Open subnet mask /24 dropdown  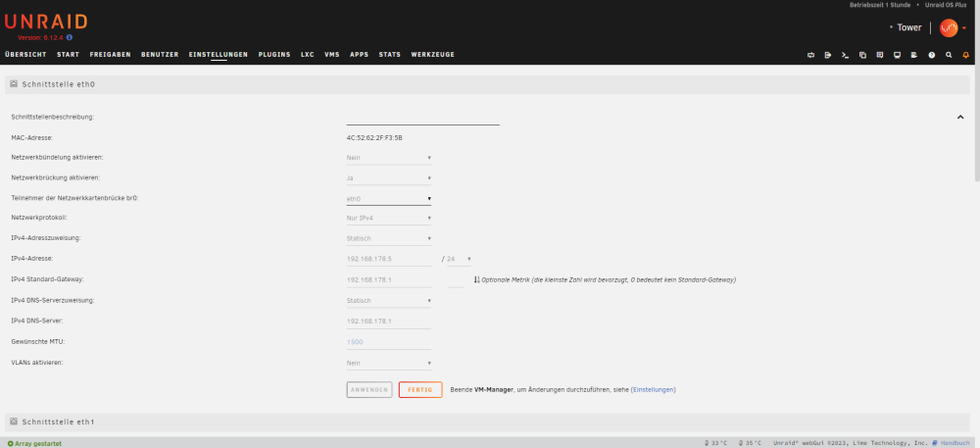[x=459, y=259]
